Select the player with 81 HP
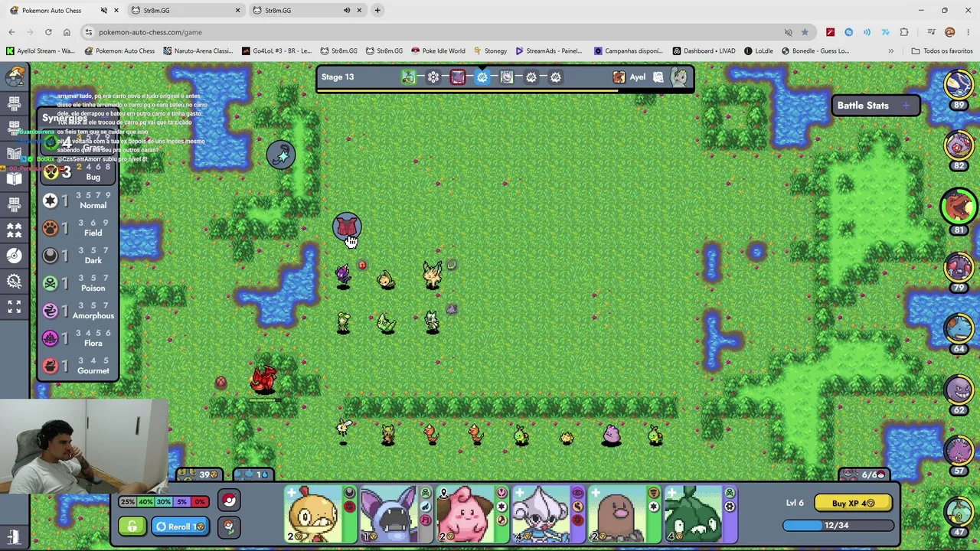The height and width of the screenshot is (551, 980). (x=959, y=207)
